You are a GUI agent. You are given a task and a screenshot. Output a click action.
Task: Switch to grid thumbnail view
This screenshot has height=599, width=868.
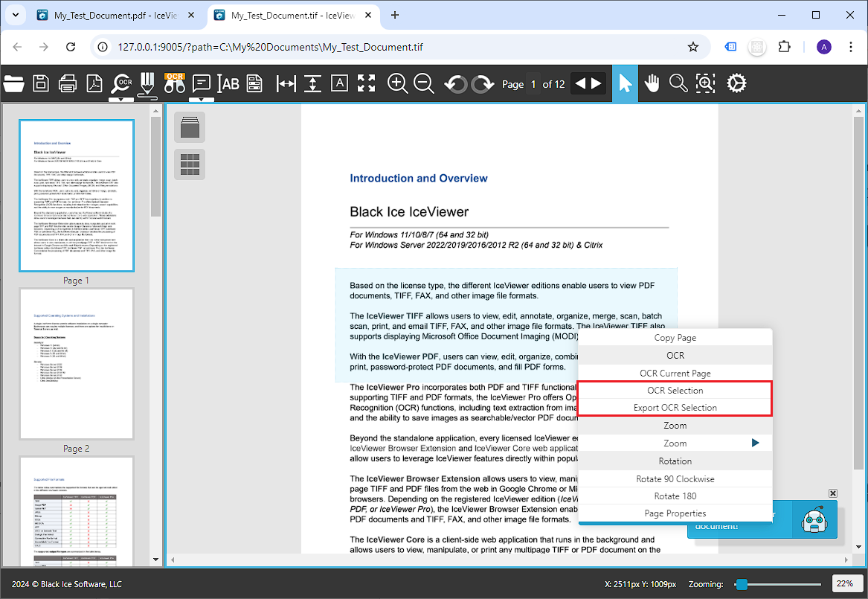pos(190,164)
